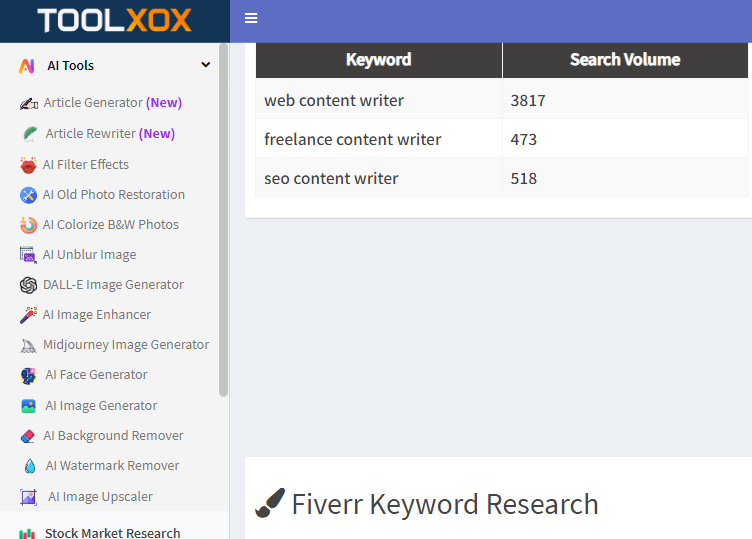Open Article Rewriter (New) link
Viewport: 752px width, 539px height.
tap(110, 133)
